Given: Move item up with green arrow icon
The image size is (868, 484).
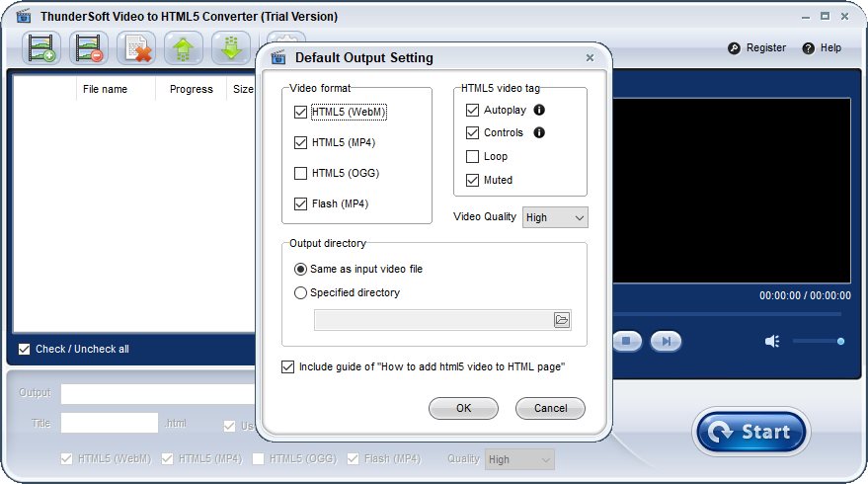Looking at the screenshot, I should point(184,48).
